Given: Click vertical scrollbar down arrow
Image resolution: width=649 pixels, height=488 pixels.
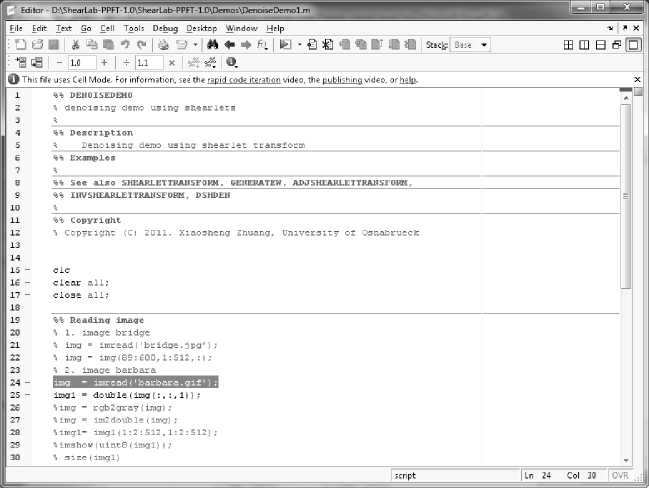Looking at the screenshot, I should (x=625, y=460).
